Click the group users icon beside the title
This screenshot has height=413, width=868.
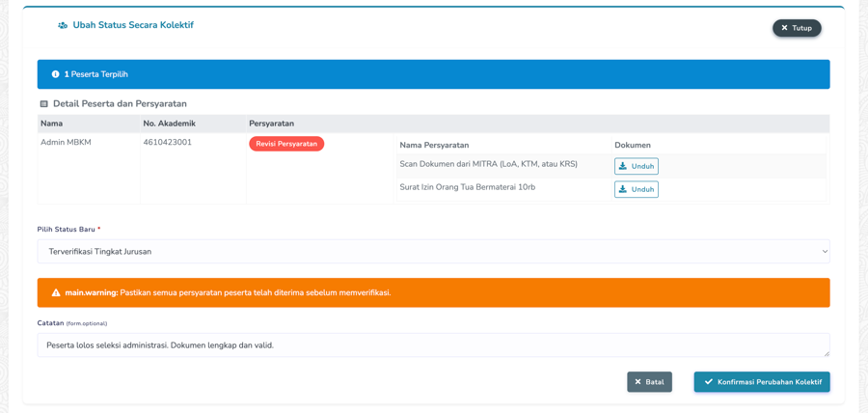click(63, 26)
